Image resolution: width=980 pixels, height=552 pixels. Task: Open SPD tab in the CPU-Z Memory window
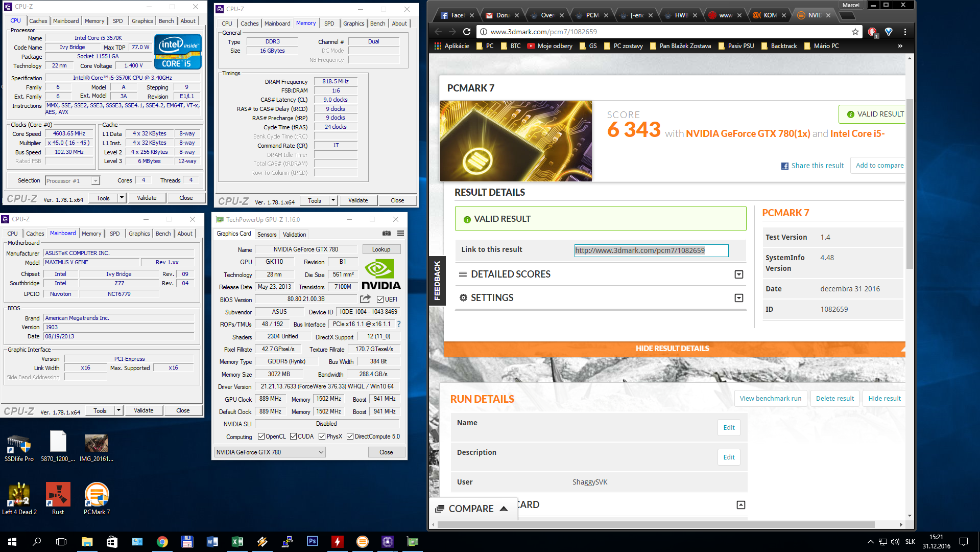329,24
